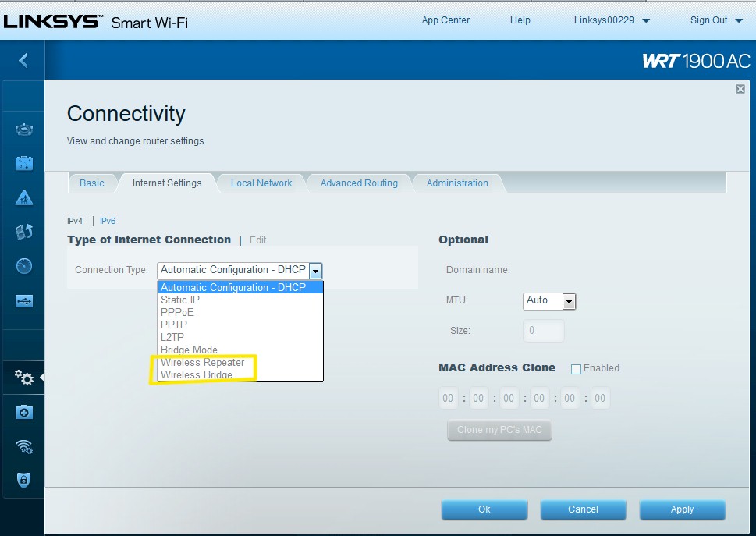Select IPv6 settings link
The height and width of the screenshot is (536, 756).
tap(108, 221)
